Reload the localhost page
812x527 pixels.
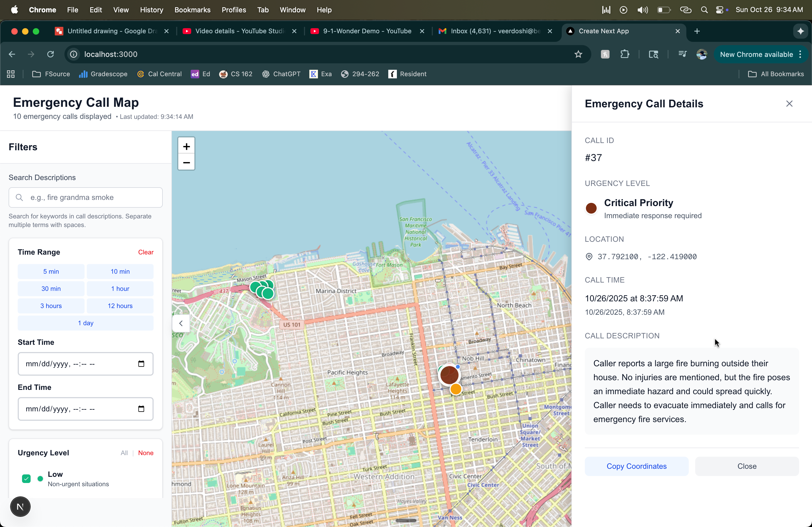(50, 54)
